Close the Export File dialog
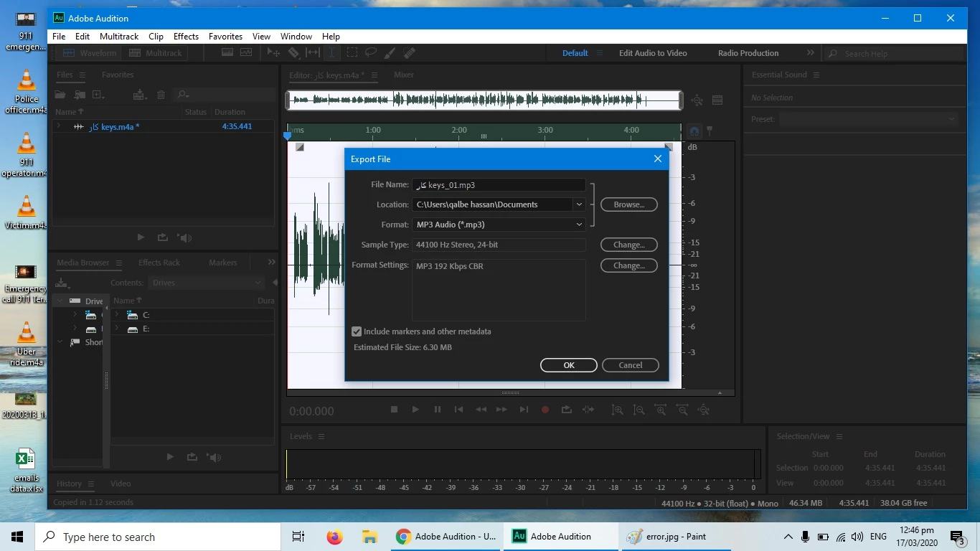 click(x=658, y=159)
